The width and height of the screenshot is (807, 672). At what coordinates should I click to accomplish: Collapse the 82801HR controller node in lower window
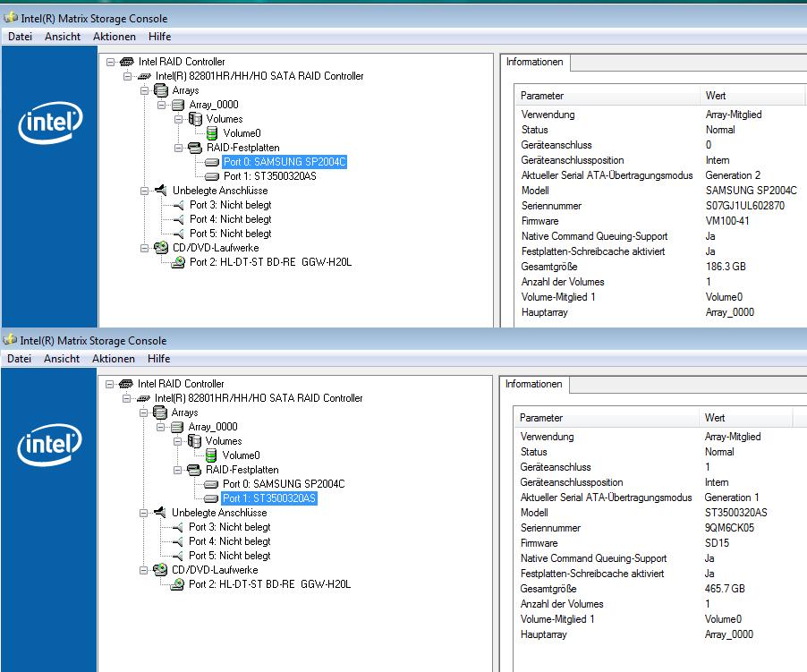(127, 398)
